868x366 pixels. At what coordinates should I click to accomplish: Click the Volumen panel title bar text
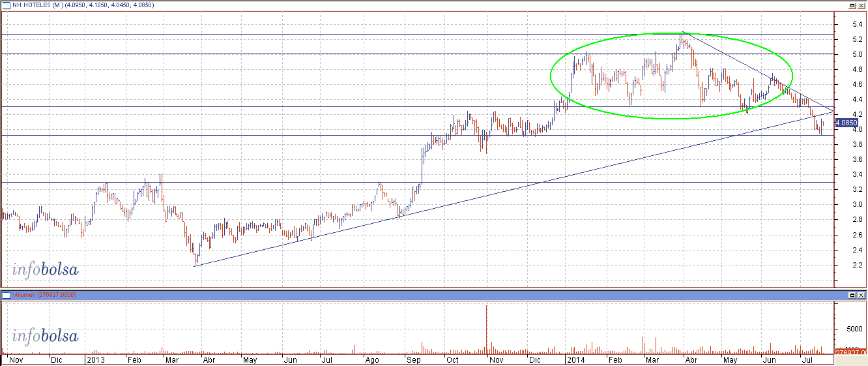click(45, 295)
